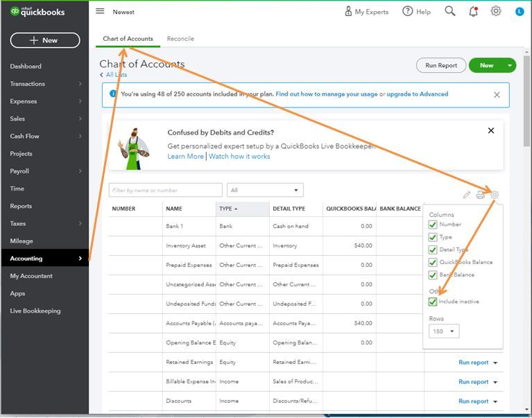Click the Bank 1 account name
This screenshot has height=418, width=532.
(174, 226)
